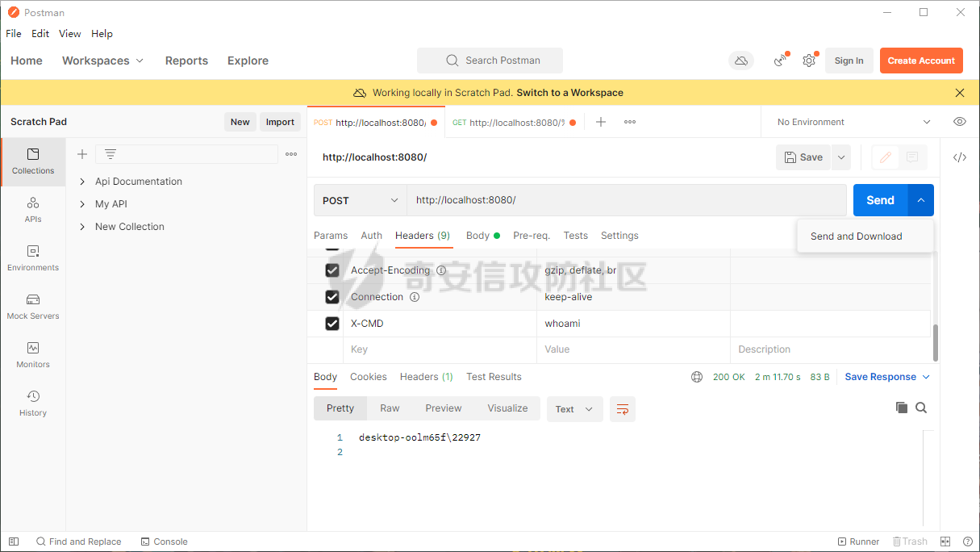This screenshot has width=980, height=552.
Task: Switch to the Params tab
Action: point(331,236)
